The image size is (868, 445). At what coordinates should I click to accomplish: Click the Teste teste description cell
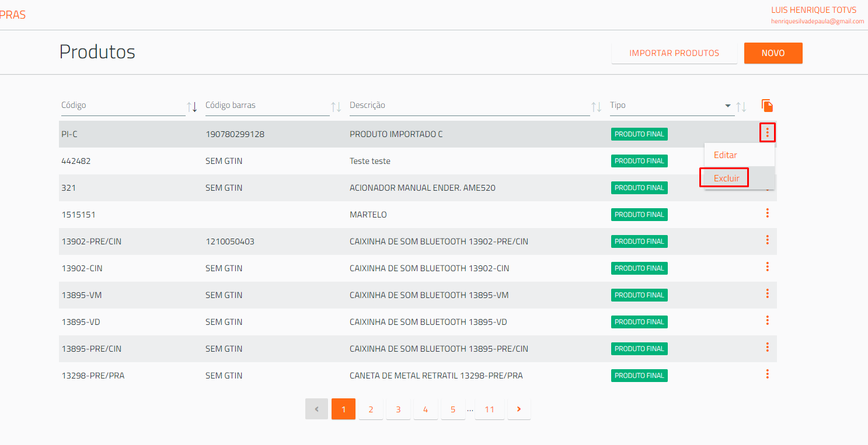tap(370, 161)
